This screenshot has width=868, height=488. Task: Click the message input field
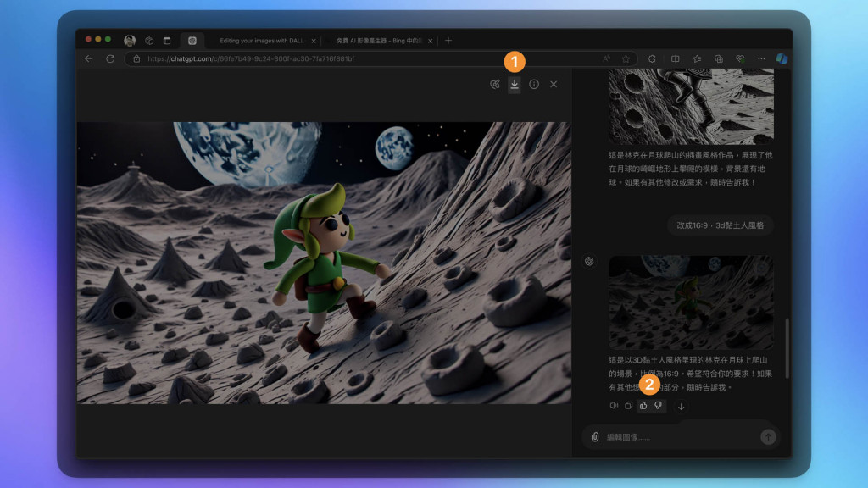coord(681,437)
